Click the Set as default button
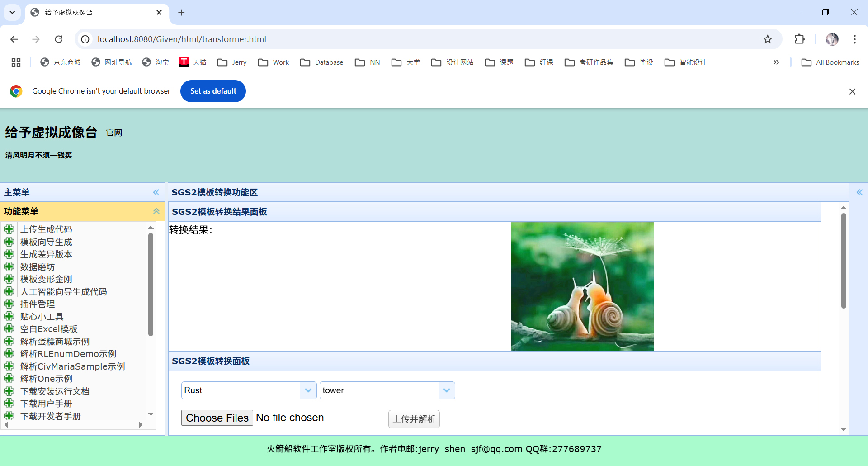Image resolution: width=868 pixels, height=466 pixels. 213,91
